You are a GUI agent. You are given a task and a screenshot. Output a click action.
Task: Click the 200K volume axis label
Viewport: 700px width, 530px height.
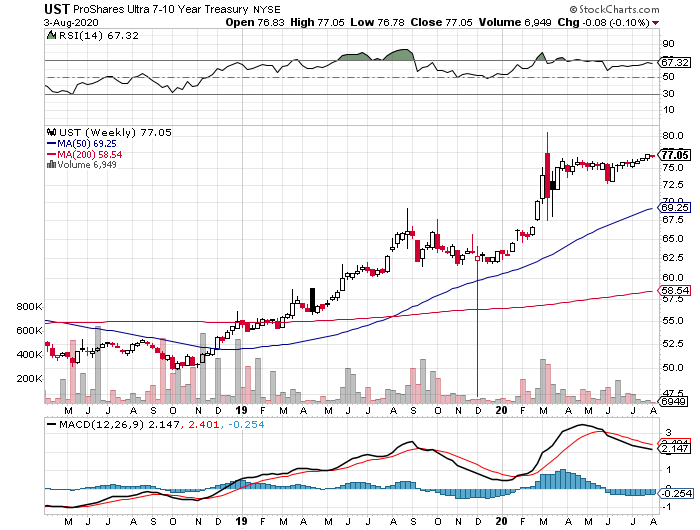[29, 379]
